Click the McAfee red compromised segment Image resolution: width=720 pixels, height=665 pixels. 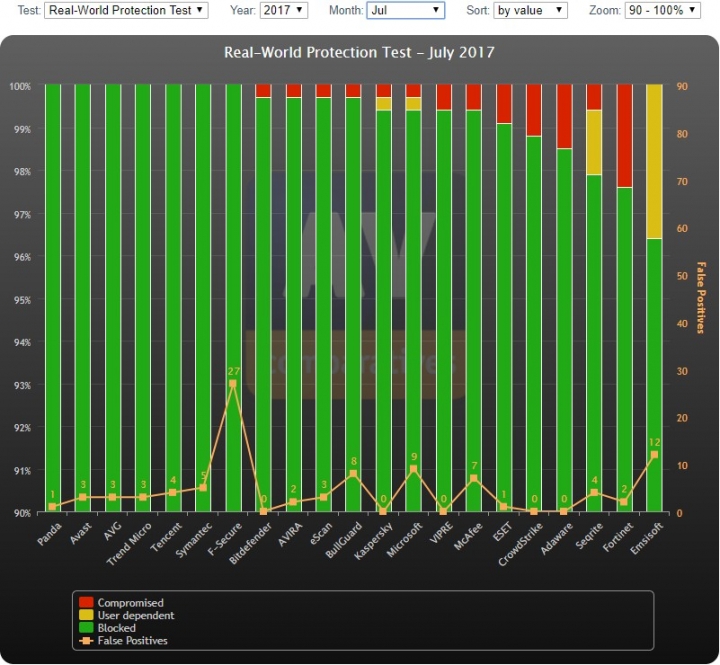coord(474,97)
